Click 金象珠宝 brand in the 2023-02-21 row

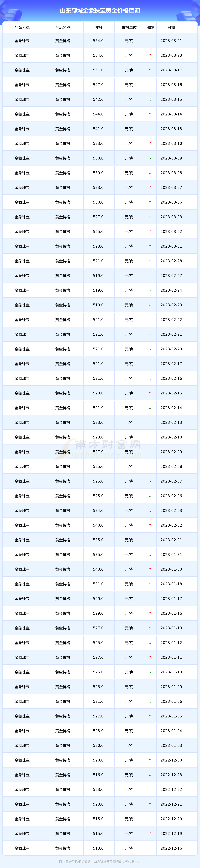coord(22,335)
